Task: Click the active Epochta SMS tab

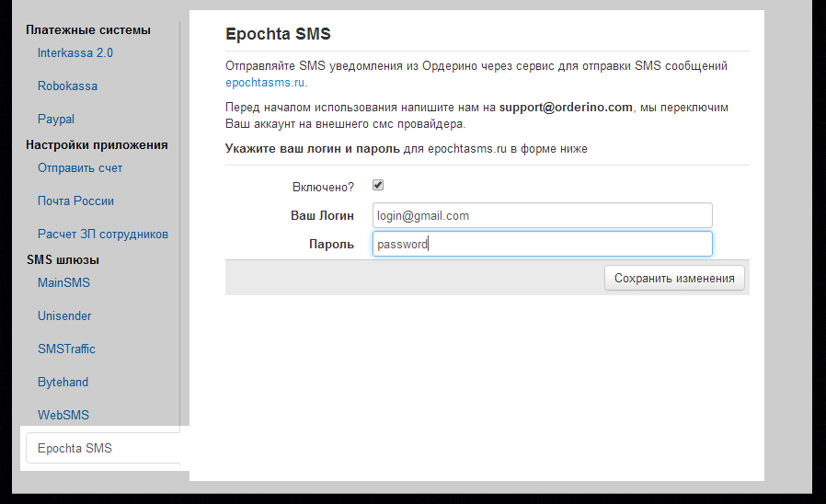Action: [75, 448]
